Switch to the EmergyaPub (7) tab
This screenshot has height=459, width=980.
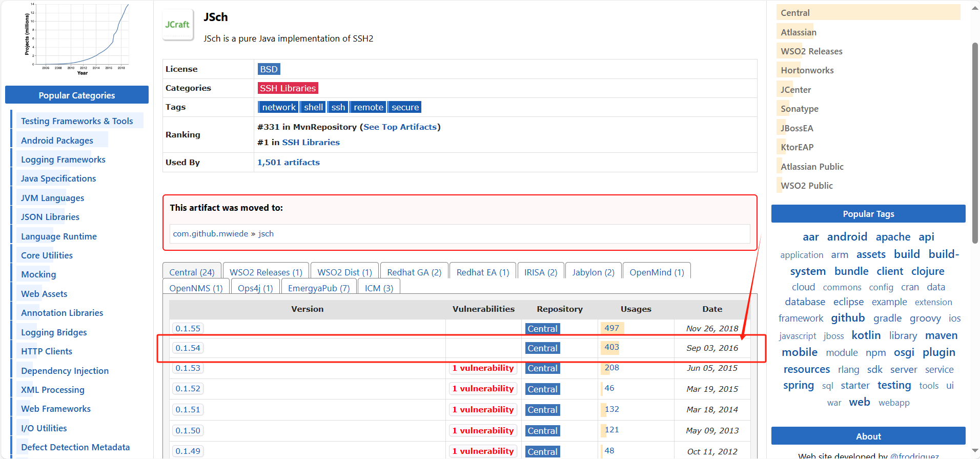(319, 288)
